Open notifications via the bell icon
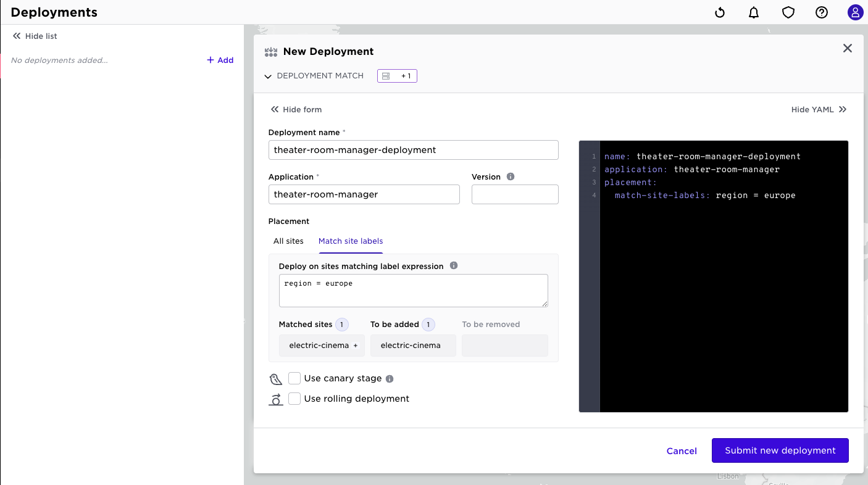This screenshot has height=485, width=868. click(x=754, y=12)
